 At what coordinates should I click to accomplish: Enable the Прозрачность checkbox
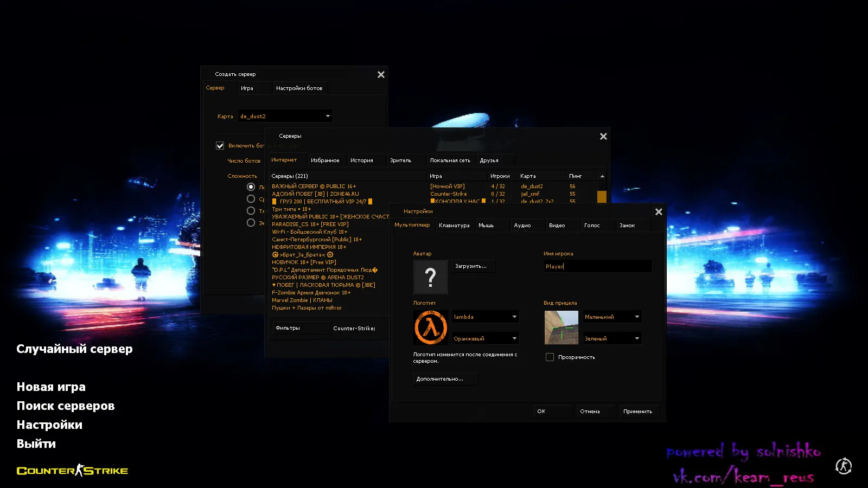coord(550,357)
